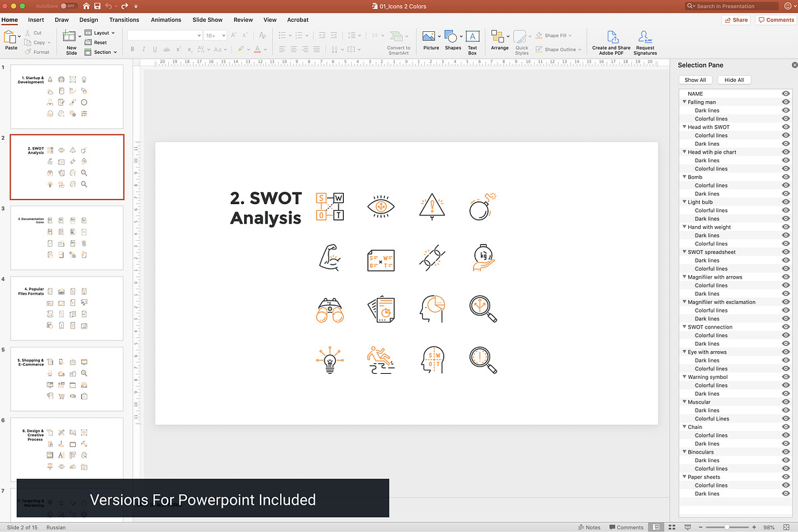Select the muscular arm icon on the slide
798x532 pixels.
pyautogui.click(x=330, y=258)
